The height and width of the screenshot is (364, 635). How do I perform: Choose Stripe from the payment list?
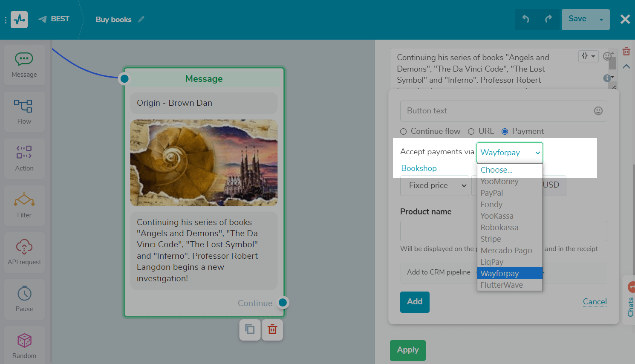point(491,239)
